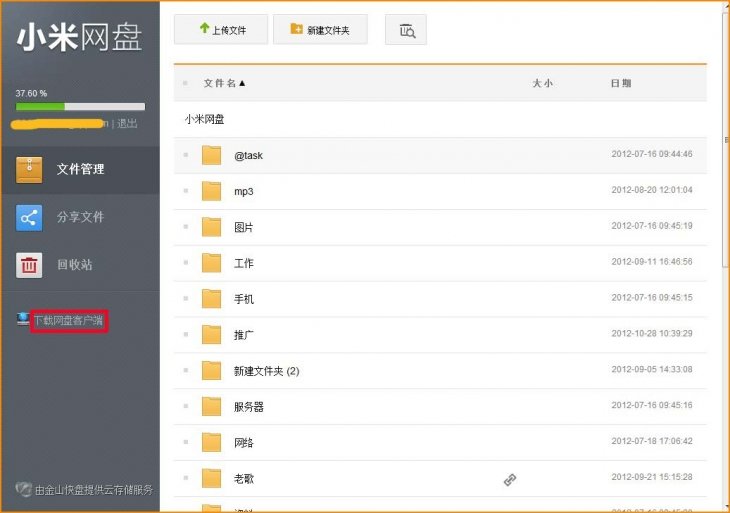730x513 pixels.
Task: Click the @task folder icon
Action: (x=211, y=155)
